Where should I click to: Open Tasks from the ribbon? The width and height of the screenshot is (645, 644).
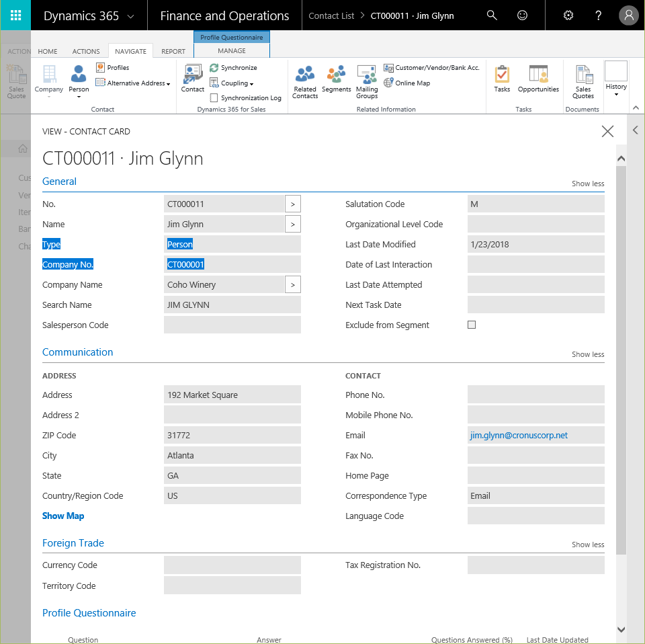(x=502, y=79)
